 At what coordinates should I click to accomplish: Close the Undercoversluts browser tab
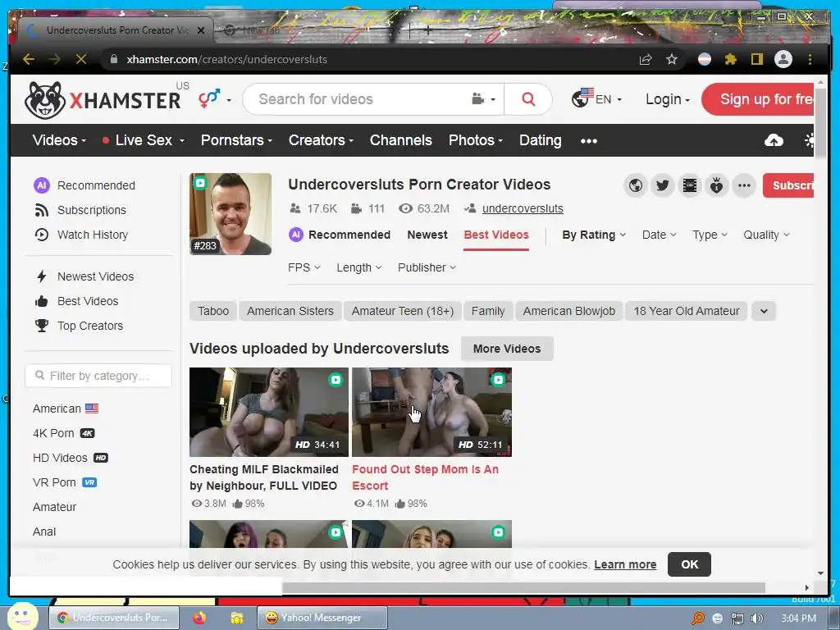(201, 30)
